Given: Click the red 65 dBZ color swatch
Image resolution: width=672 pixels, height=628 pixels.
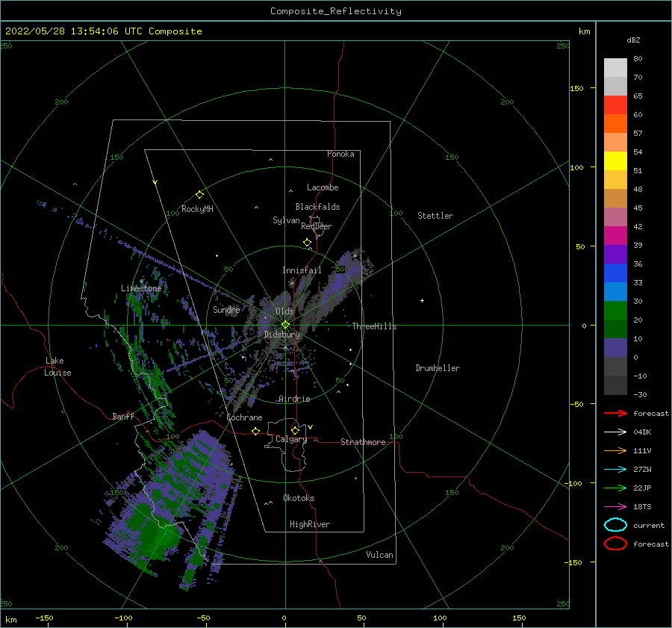Looking at the screenshot, I should [615, 105].
